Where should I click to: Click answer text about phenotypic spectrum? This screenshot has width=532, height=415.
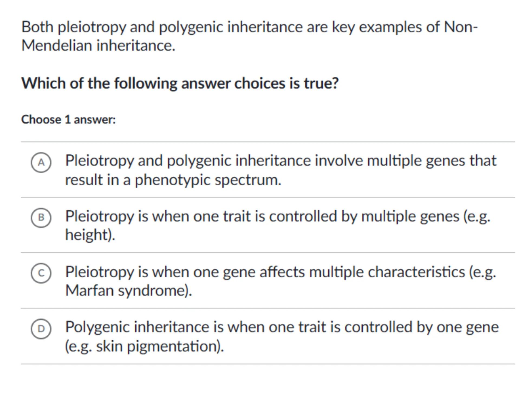point(280,170)
